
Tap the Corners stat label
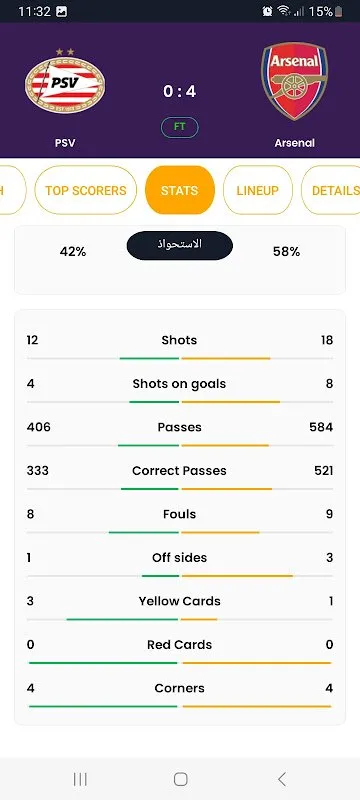pos(179,688)
